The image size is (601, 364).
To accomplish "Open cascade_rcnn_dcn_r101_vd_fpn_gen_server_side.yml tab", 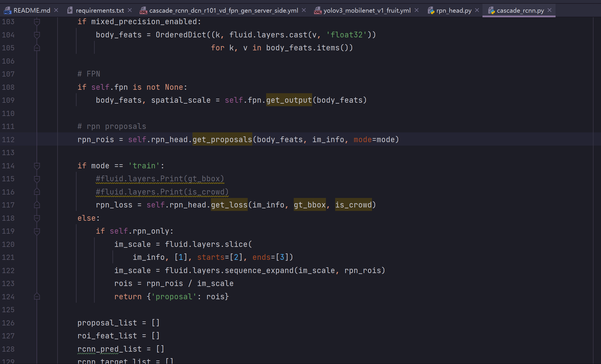I will coord(224,11).
